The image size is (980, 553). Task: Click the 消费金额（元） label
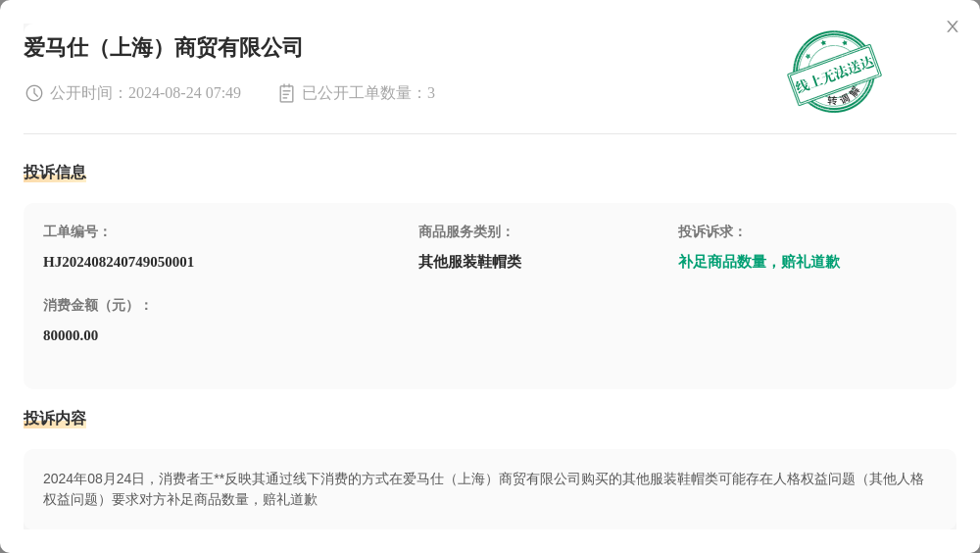(x=96, y=306)
